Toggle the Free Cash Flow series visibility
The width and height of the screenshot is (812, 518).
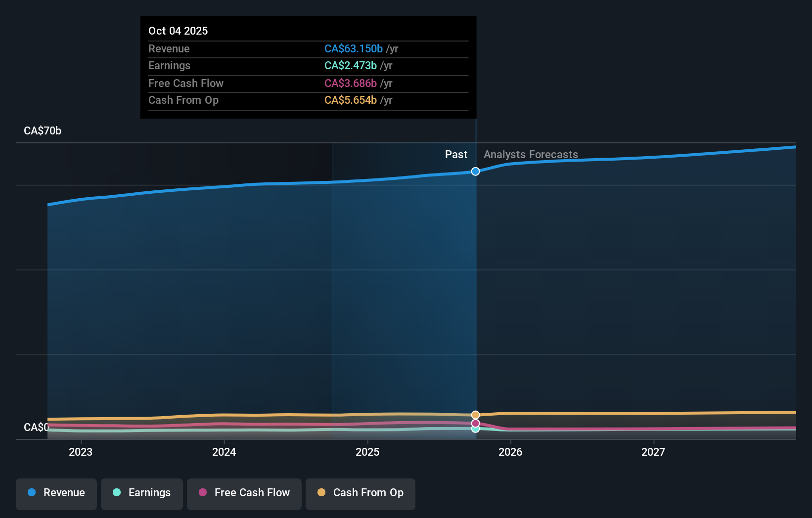[x=244, y=494]
